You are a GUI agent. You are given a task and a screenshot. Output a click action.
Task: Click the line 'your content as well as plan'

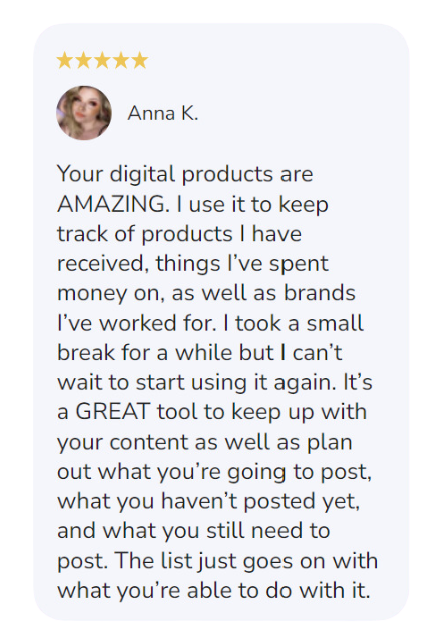click(x=204, y=442)
